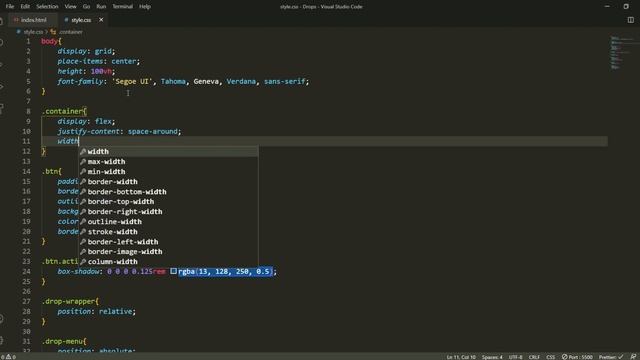640x360 pixels.
Task: Click line number 26 in gutter
Action: coord(27,291)
